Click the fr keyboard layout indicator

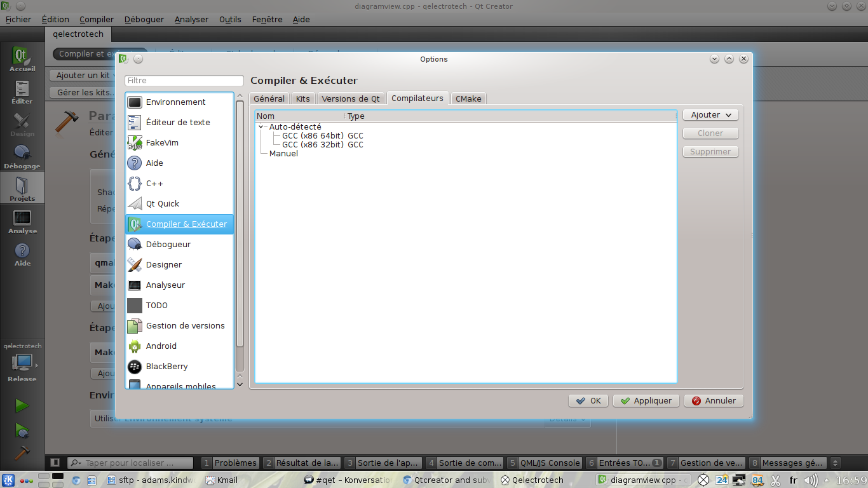pos(793,480)
